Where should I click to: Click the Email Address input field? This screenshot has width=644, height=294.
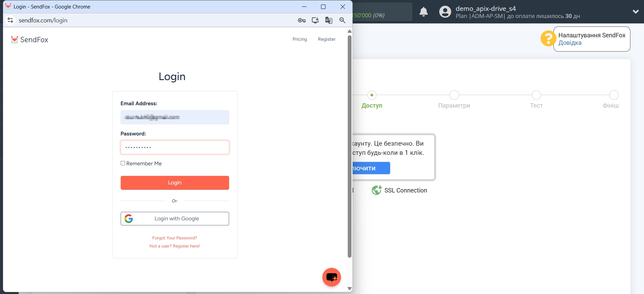(x=175, y=117)
